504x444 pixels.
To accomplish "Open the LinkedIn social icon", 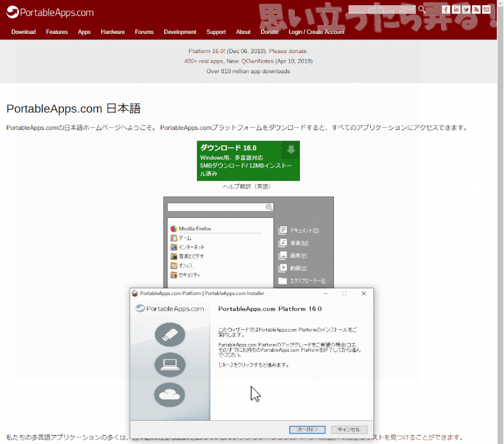I will (456, 9).
